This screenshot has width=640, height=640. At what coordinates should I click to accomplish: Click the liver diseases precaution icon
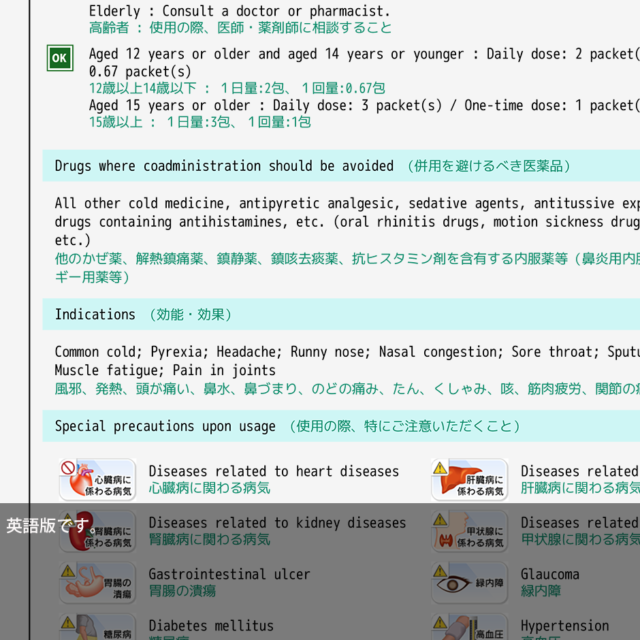[x=469, y=479]
